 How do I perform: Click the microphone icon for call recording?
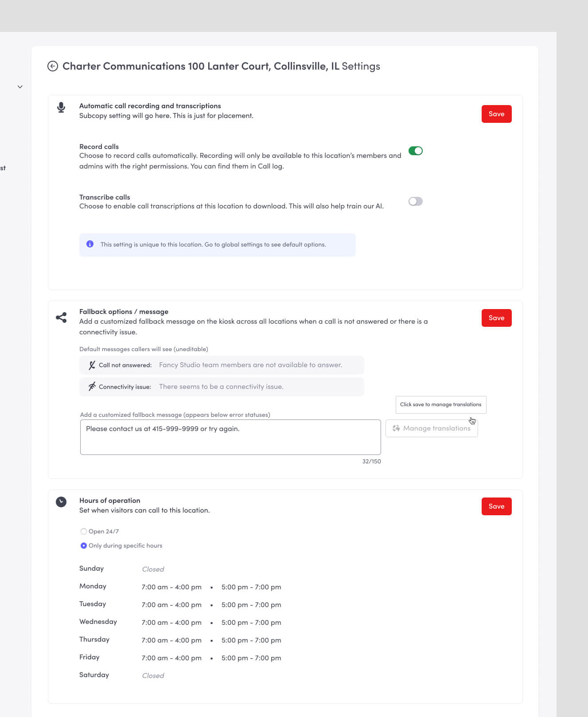point(61,107)
